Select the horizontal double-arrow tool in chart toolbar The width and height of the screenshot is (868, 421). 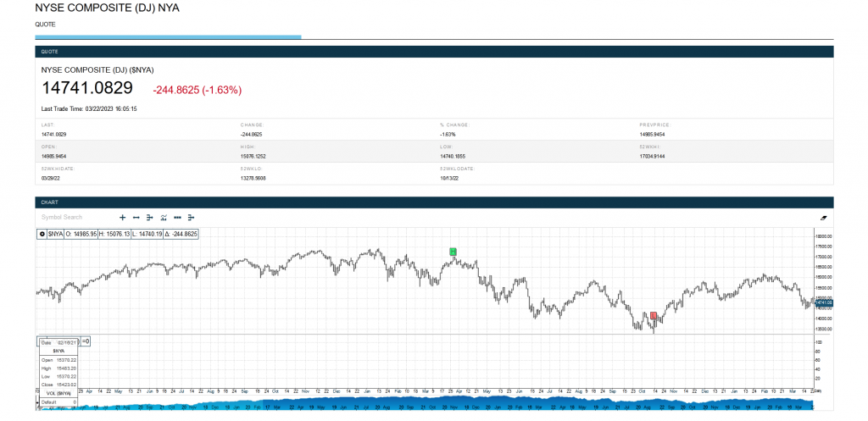click(x=136, y=218)
